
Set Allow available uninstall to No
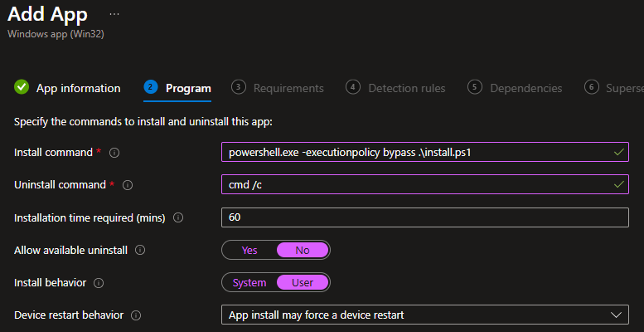click(x=303, y=250)
